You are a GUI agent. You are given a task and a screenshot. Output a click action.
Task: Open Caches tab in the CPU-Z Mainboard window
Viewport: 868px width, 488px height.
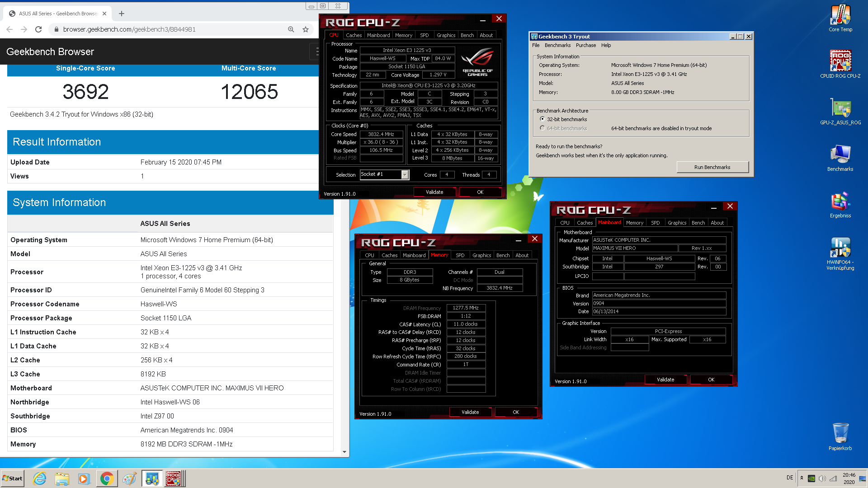click(585, 223)
